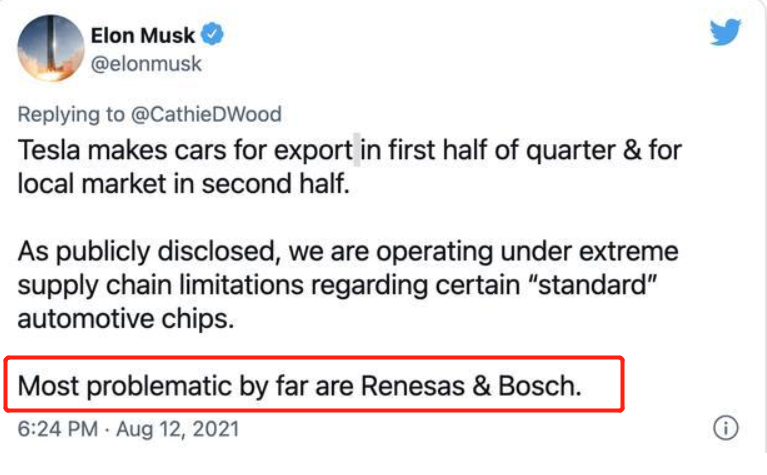Click the @elonmusk handle
The image size is (767, 475).
click(146, 64)
